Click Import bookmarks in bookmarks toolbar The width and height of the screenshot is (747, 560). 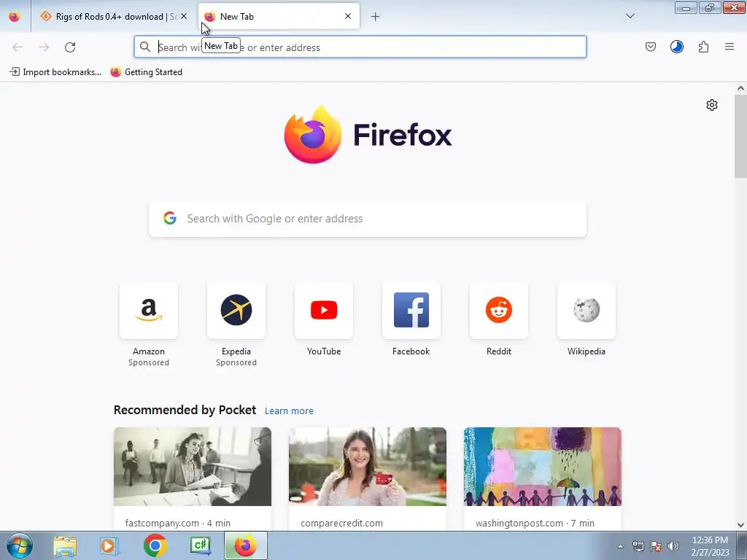[x=55, y=72]
